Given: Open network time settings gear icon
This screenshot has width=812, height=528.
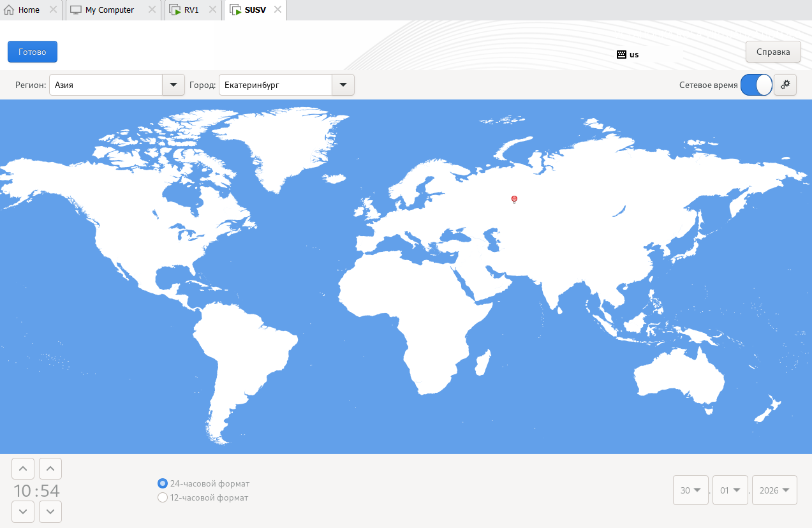Looking at the screenshot, I should pos(785,85).
